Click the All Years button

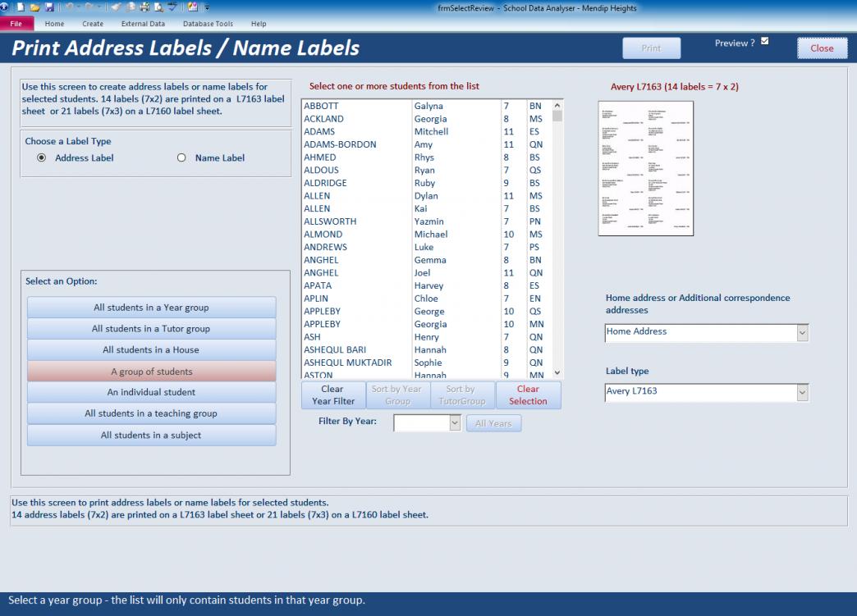tap(493, 423)
